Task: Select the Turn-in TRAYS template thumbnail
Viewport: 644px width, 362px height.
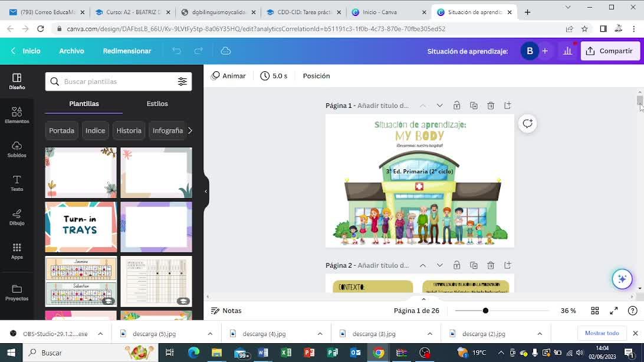Action: click(81, 227)
